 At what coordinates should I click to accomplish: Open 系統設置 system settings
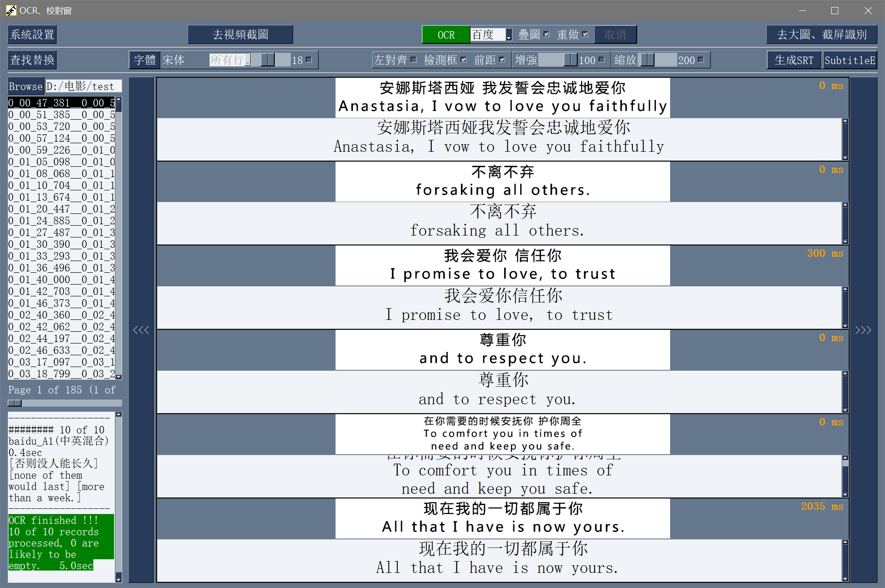33,34
